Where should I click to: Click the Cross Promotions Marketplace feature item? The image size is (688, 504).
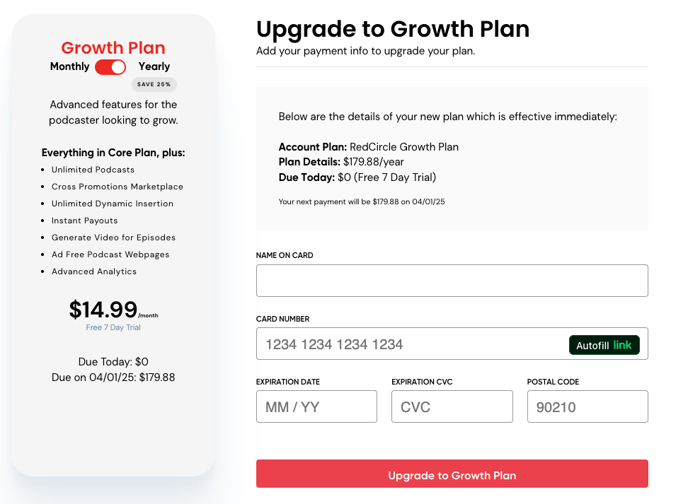pyautogui.click(x=117, y=187)
